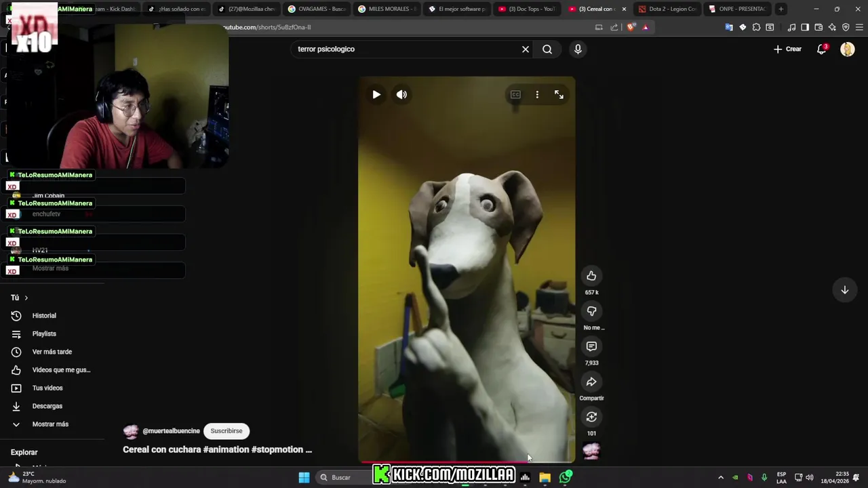The image size is (868, 488).
Task: Expand subscriptions 'Mostrar más' under HV21
Action: (x=50, y=268)
